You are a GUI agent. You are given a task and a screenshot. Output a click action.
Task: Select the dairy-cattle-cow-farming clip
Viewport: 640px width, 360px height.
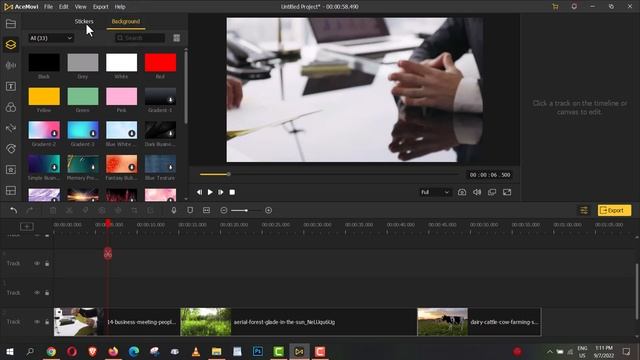point(479,322)
